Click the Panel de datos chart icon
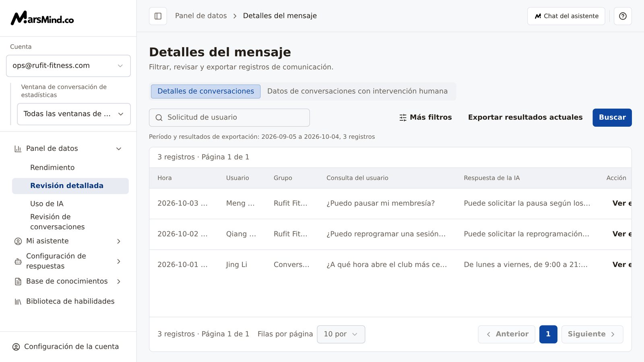The image size is (644, 362). [x=18, y=149]
